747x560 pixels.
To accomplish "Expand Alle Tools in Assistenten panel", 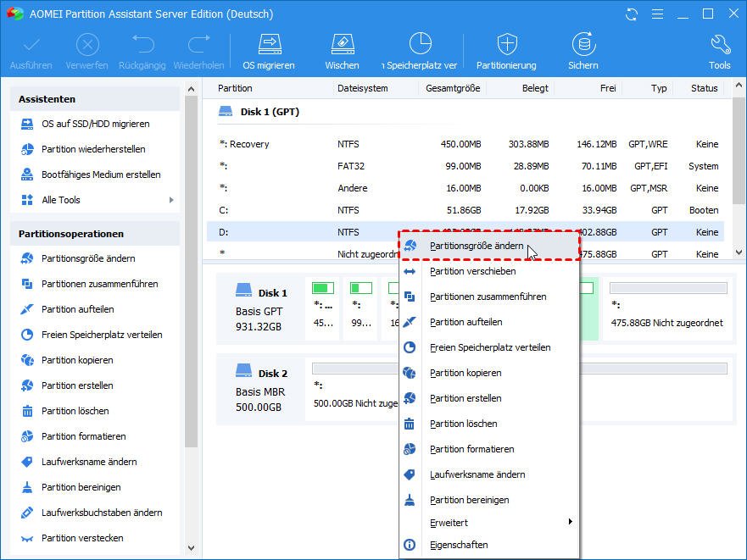I will [95, 200].
